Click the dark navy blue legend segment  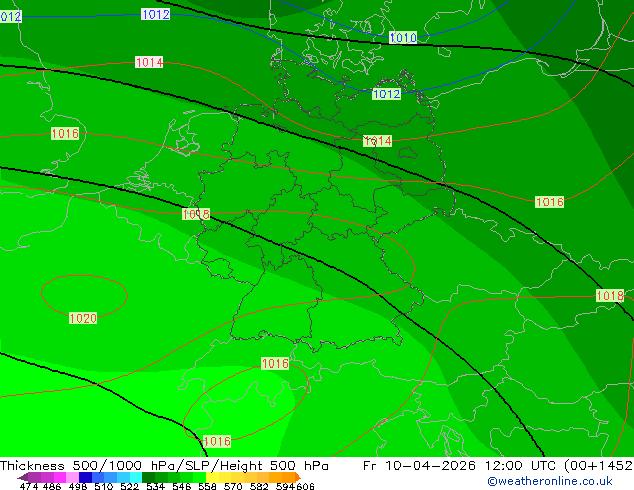pyautogui.click(x=85, y=477)
